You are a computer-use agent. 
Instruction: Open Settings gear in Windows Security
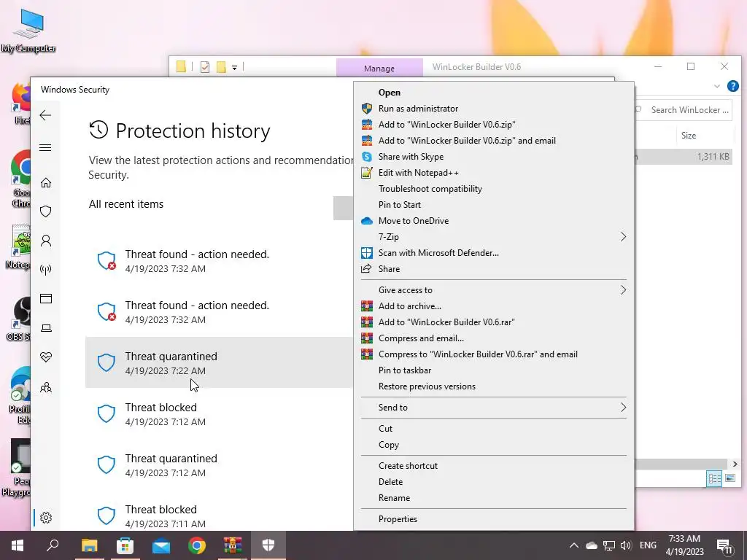click(46, 518)
